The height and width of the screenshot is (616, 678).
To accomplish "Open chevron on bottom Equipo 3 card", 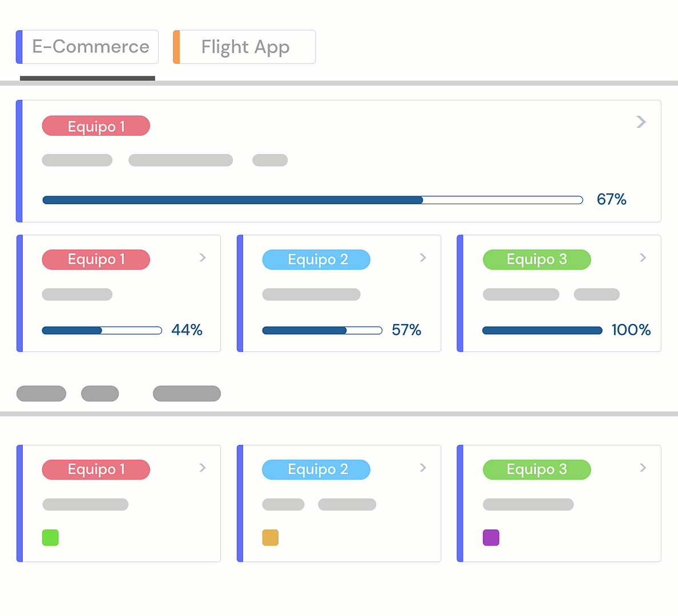I will coord(643,468).
